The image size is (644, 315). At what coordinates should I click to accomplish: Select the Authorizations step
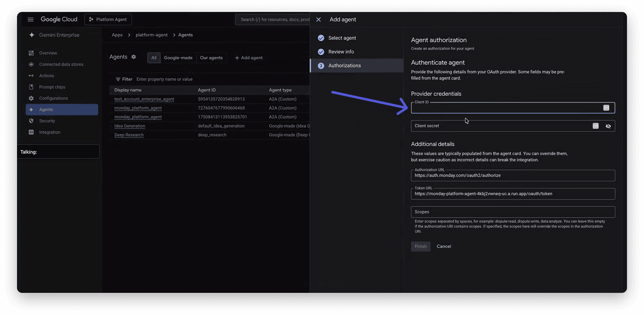(356, 65)
